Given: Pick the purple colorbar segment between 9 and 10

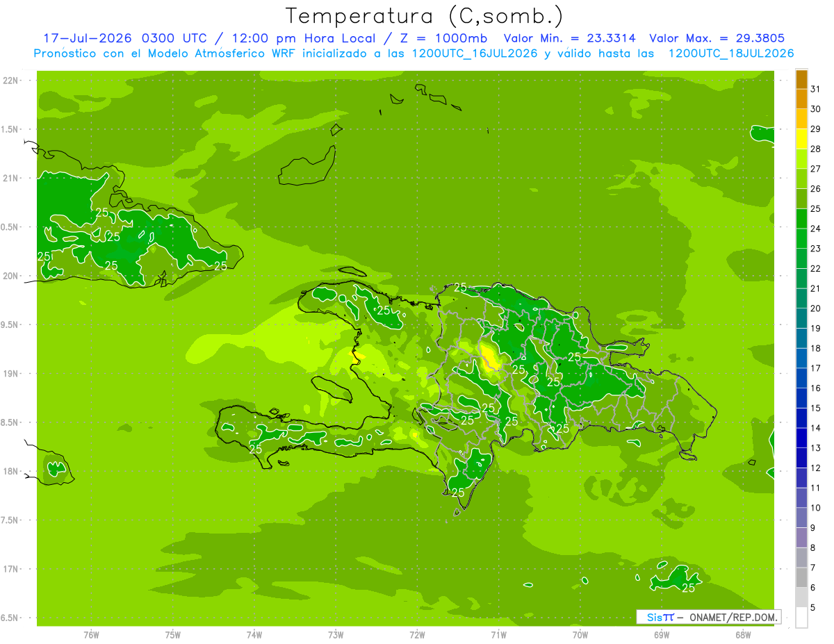Looking at the screenshot, I should click(801, 518).
